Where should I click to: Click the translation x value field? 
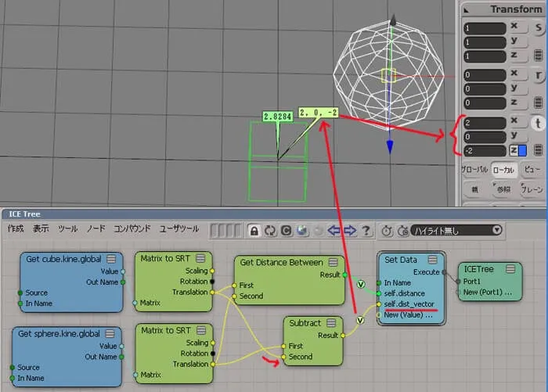[x=485, y=123]
